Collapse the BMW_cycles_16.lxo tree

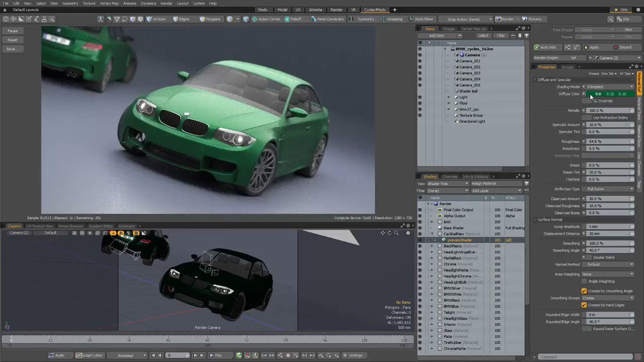coord(445,48)
